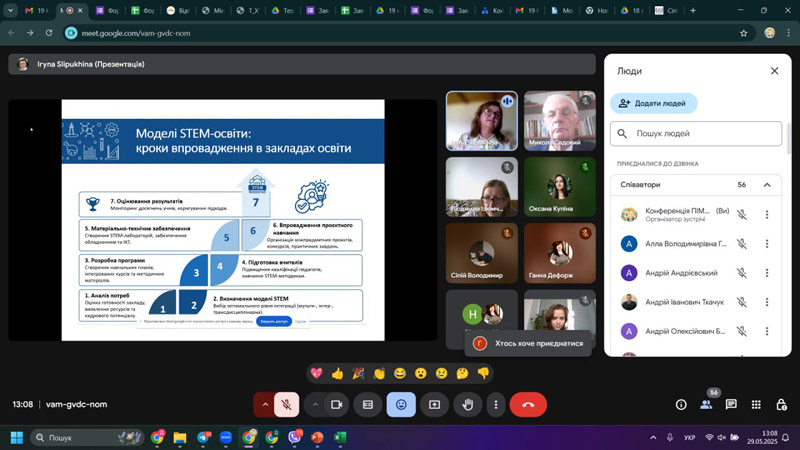Open host controls lock icon
The height and width of the screenshot is (450, 800).
tap(780, 404)
